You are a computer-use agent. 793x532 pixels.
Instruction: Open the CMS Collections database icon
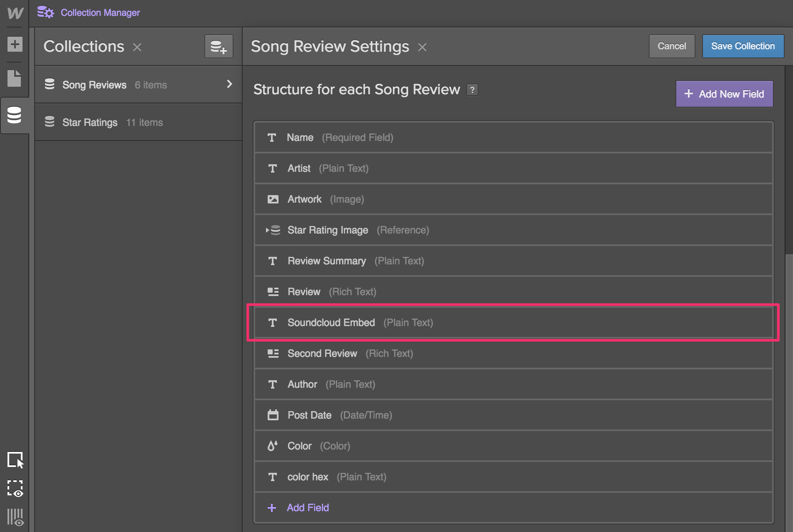(x=14, y=115)
